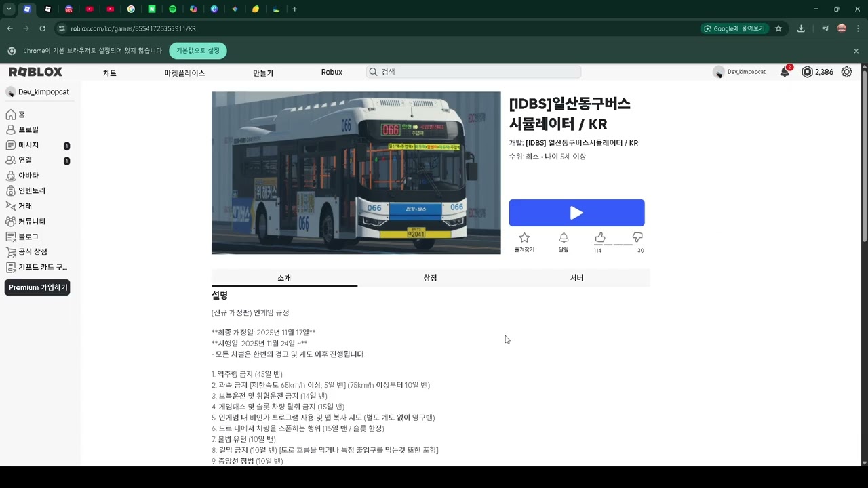Open Chrome downloads icon
This screenshot has width=868, height=488.
pos(801,28)
